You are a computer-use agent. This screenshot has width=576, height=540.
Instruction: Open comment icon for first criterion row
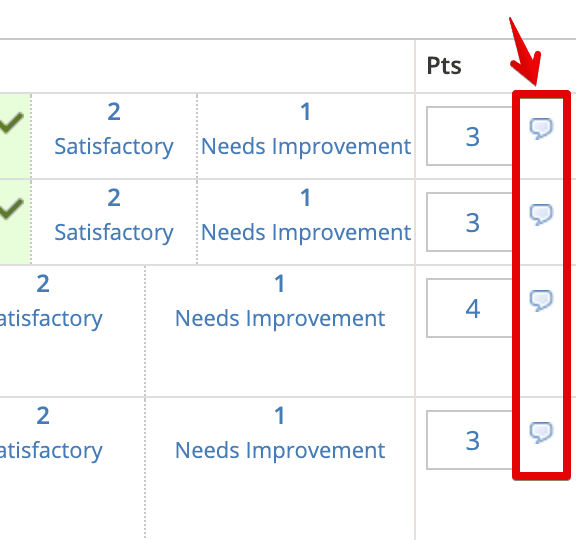pyautogui.click(x=541, y=128)
